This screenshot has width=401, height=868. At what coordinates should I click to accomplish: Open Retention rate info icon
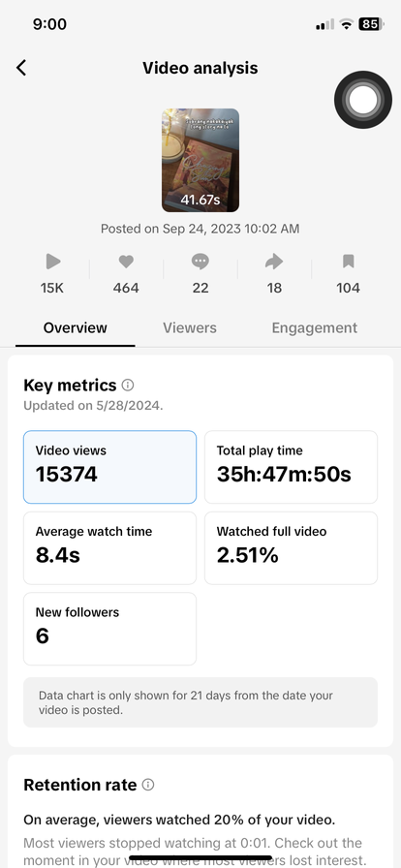point(148,785)
